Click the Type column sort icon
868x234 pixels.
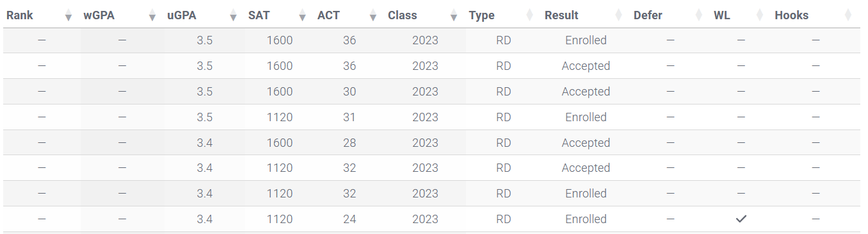(529, 15)
